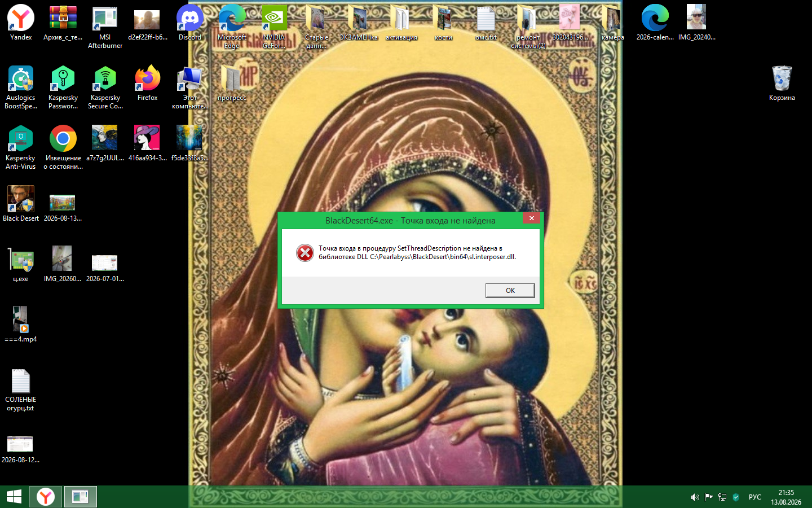This screenshot has width=812, height=508.
Task: Select the Chrome Извещение о состоянии file
Action: pyautogui.click(x=63, y=148)
